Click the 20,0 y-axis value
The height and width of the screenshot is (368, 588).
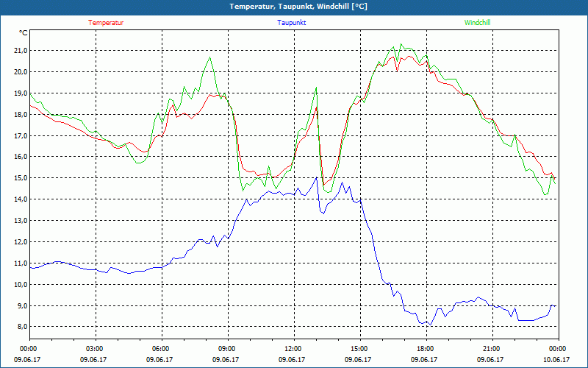point(21,71)
